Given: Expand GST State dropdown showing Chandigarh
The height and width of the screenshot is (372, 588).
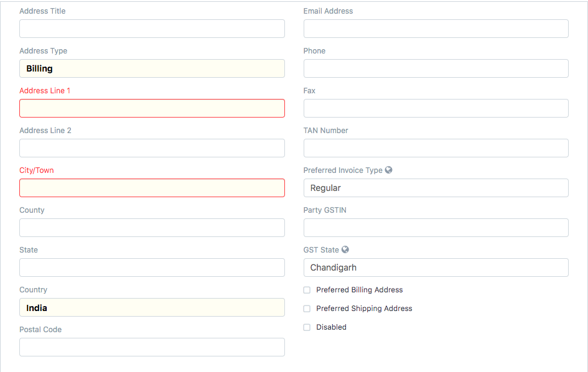Looking at the screenshot, I should [436, 267].
